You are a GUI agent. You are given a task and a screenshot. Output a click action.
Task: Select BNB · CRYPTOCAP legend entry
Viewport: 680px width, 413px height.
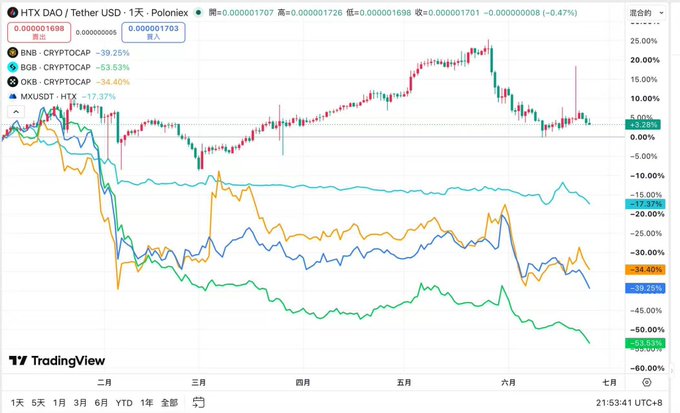point(56,52)
